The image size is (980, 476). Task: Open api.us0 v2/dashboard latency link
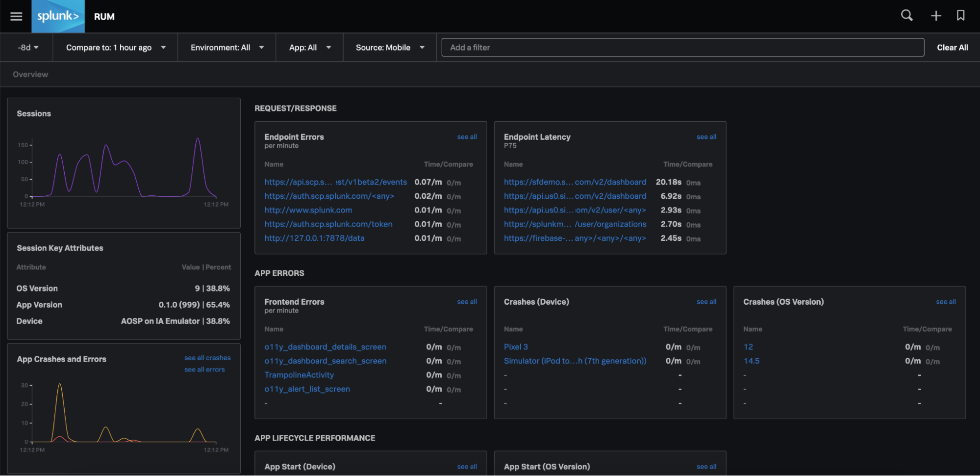[x=575, y=196]
